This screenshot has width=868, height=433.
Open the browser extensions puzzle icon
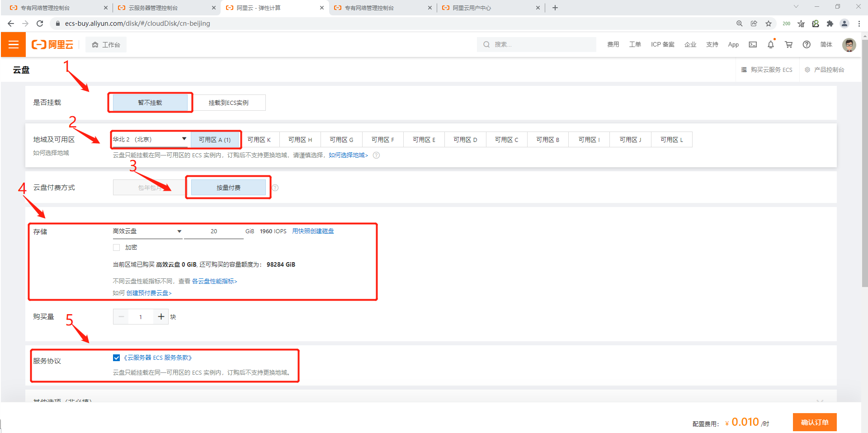(x=830, y=24)
